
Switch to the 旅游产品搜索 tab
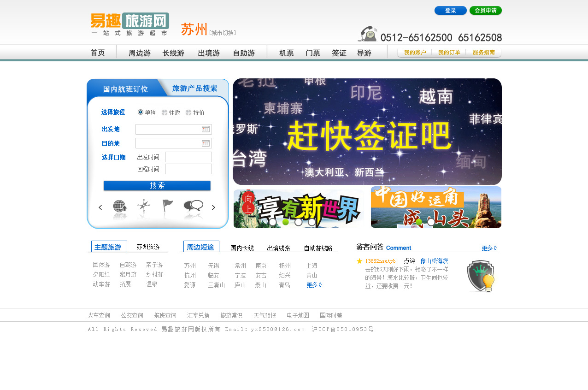194,88
